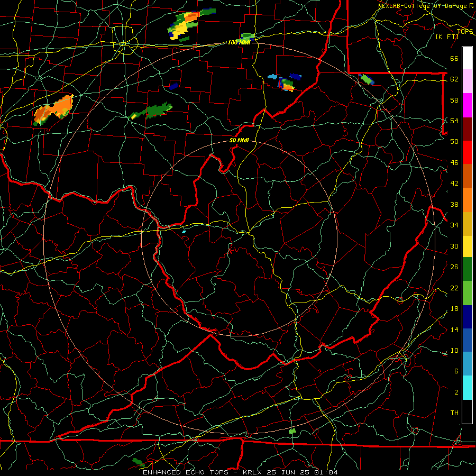Click the '38' legend value
The image size is (476, 476).
tap(454, 204)
